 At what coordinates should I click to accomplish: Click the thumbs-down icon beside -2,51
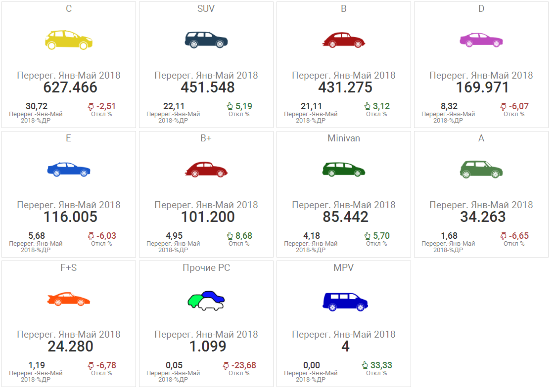click(x=91, y=106)
